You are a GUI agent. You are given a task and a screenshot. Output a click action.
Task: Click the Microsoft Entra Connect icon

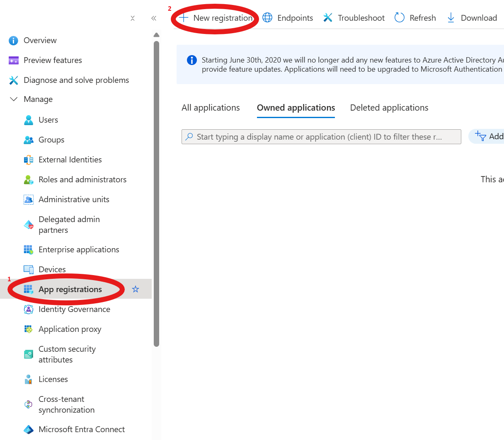(x=28, y=430)
